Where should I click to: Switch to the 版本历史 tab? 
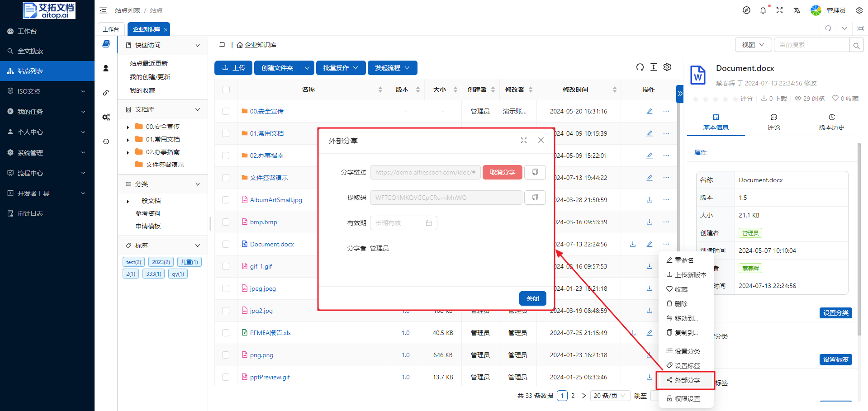(x=831, y=123)
